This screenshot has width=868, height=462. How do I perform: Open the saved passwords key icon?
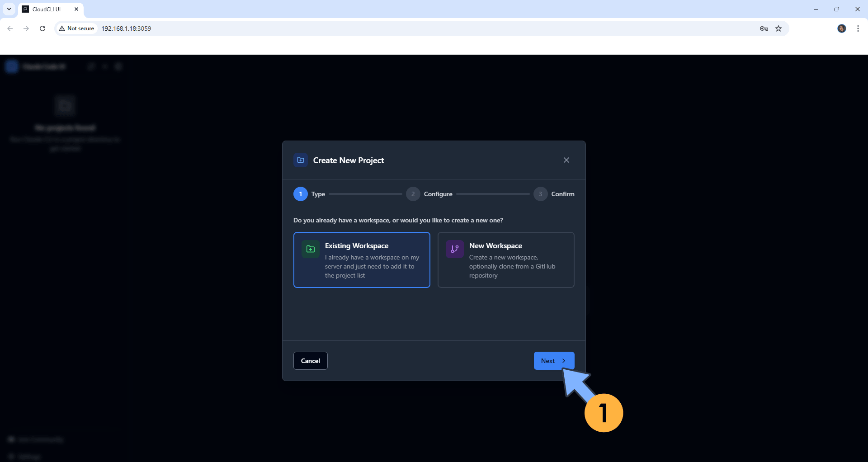(x=764, y=28)
